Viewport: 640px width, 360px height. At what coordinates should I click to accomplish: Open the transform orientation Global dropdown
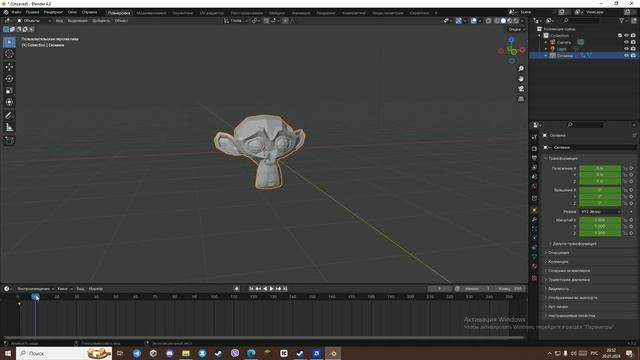pos(236,20)
